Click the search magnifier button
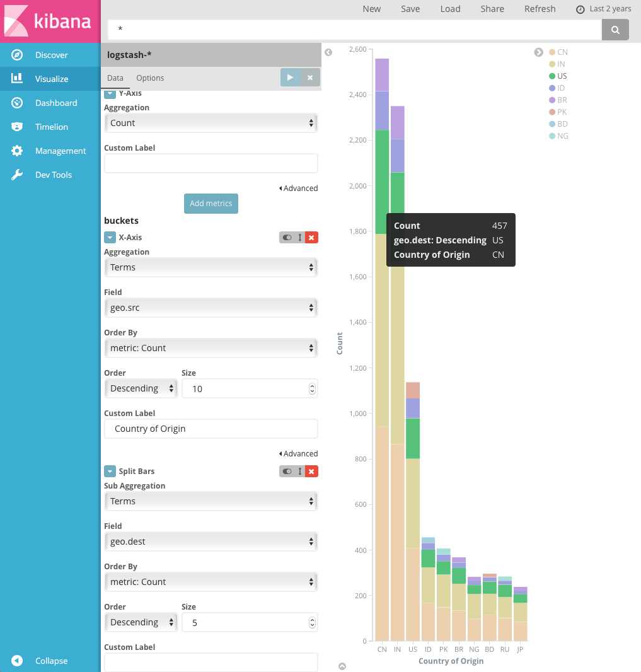This screenshot has height=672, width=641. click(x=615, y=29)
